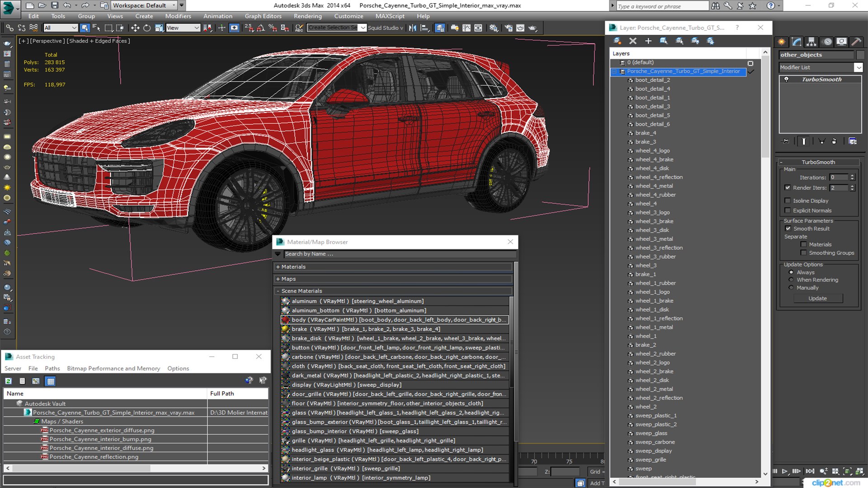
Task: Click the Full Path column header
Action: [238, 394]
